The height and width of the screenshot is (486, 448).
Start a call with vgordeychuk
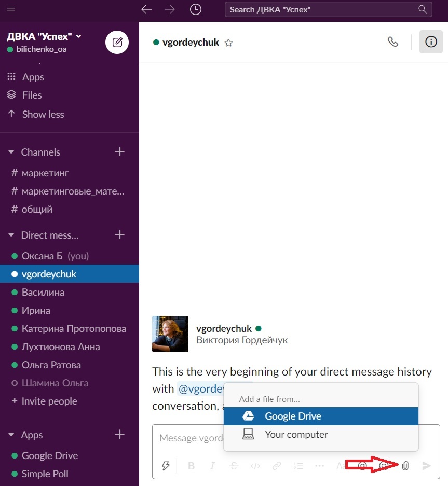[393, 41]
